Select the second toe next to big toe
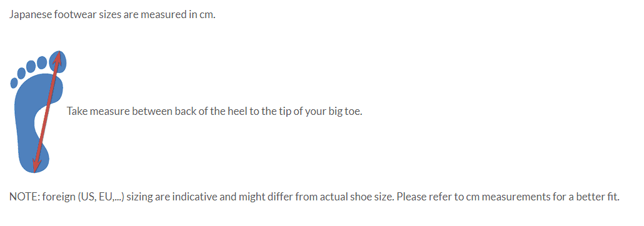This screenshot has width=644, height=226. point(42,62)
